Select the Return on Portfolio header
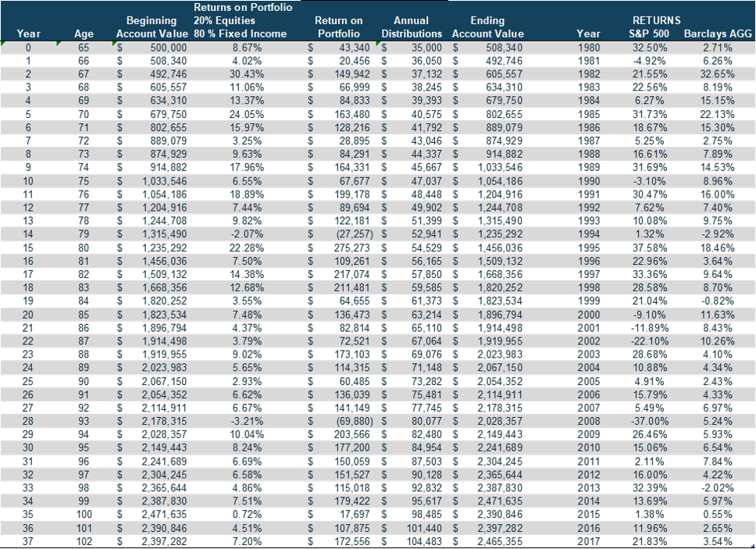 (339, 27)
